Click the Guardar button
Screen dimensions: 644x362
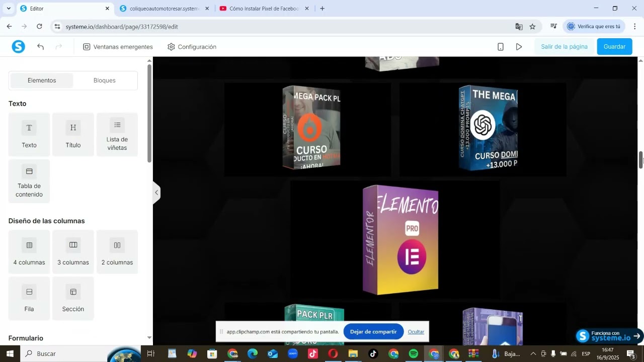tap(614, 47)
